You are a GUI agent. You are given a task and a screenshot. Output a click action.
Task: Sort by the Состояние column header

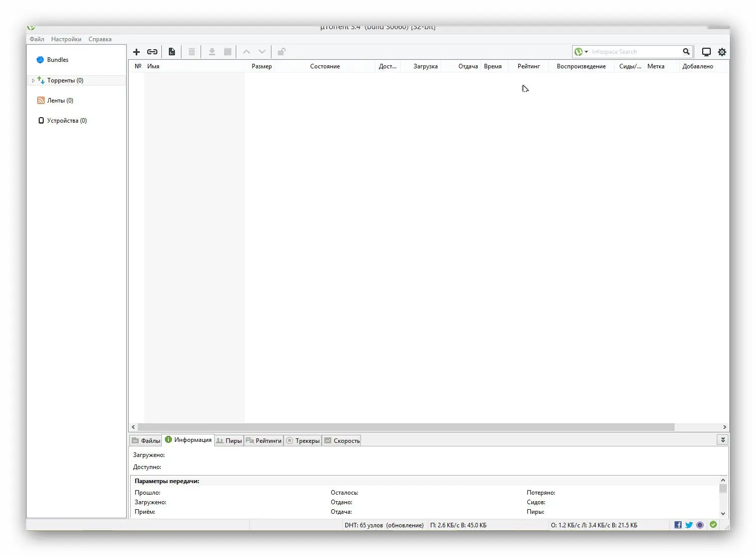click(x=325, y=66)
